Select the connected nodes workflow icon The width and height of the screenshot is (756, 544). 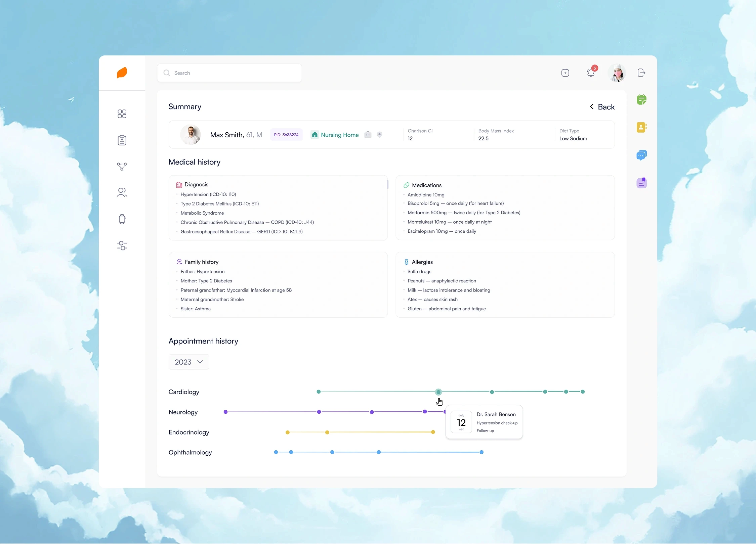(122, 166)
